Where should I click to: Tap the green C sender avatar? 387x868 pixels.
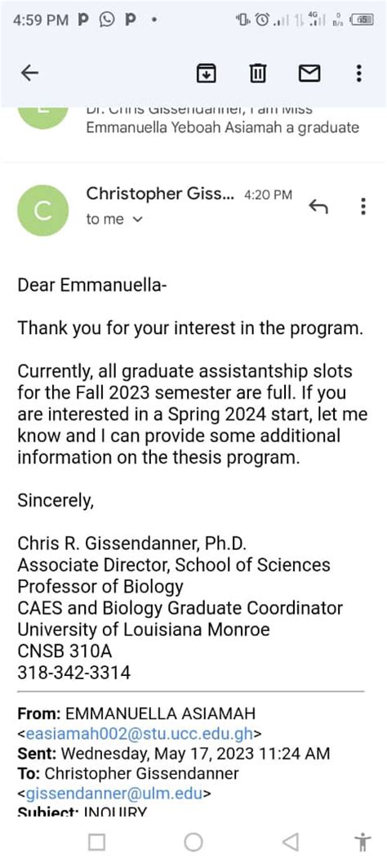(x=43, y=210)
